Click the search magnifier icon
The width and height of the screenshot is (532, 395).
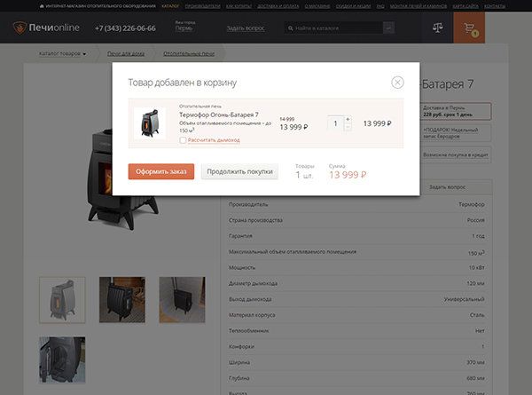tap(291, 28)
